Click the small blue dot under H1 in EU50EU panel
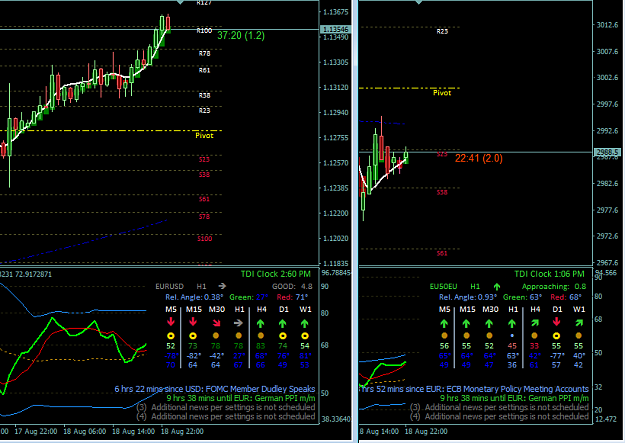 512,336
